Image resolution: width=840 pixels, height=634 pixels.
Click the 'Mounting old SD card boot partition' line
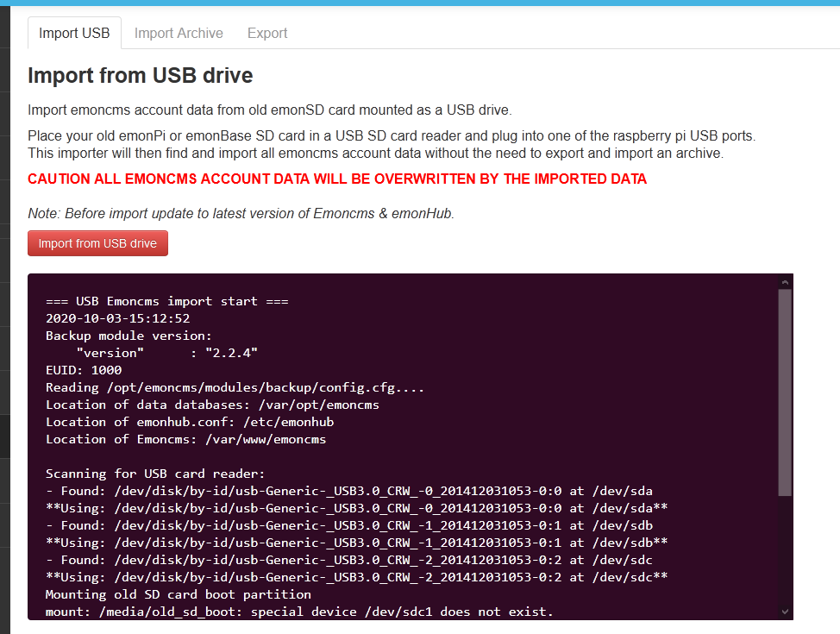tap(179, 594)
